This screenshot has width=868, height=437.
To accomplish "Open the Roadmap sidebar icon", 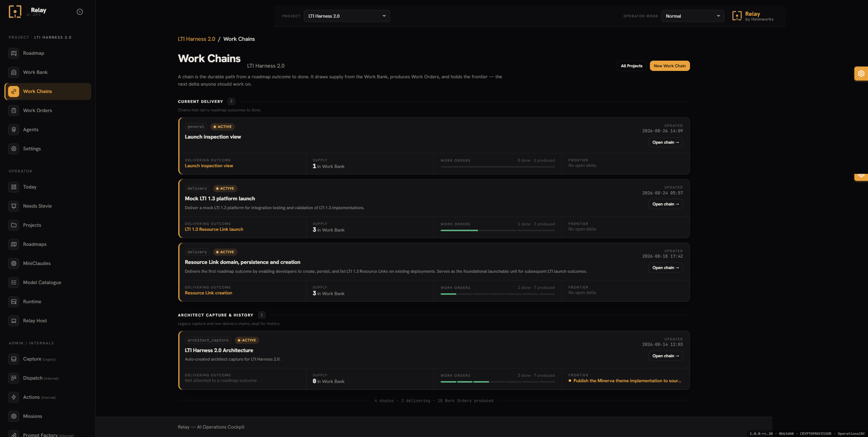I will click(x=14, y=53).
